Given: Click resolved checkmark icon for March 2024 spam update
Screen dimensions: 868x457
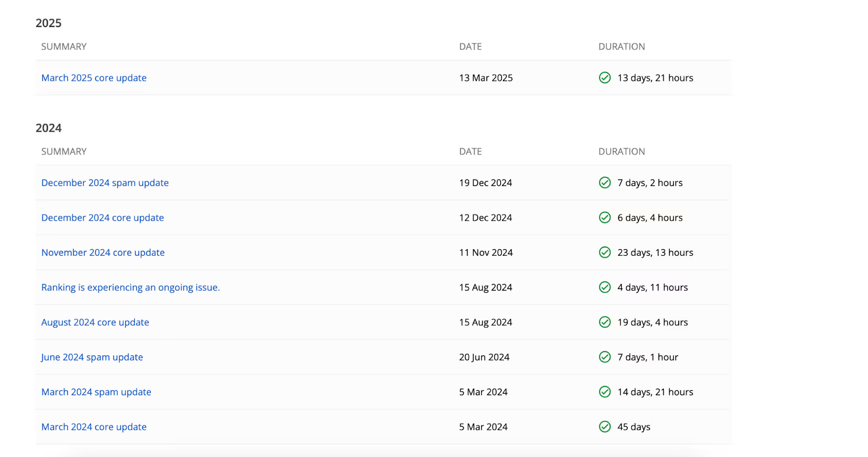Looking at the screenshot, I should click(x=605, y=392).
